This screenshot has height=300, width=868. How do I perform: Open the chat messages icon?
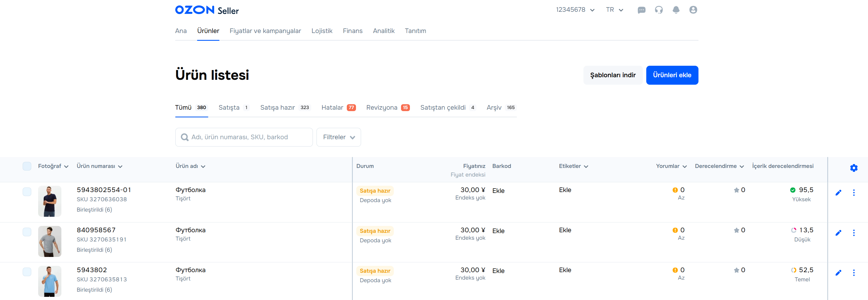pos(641,10)
